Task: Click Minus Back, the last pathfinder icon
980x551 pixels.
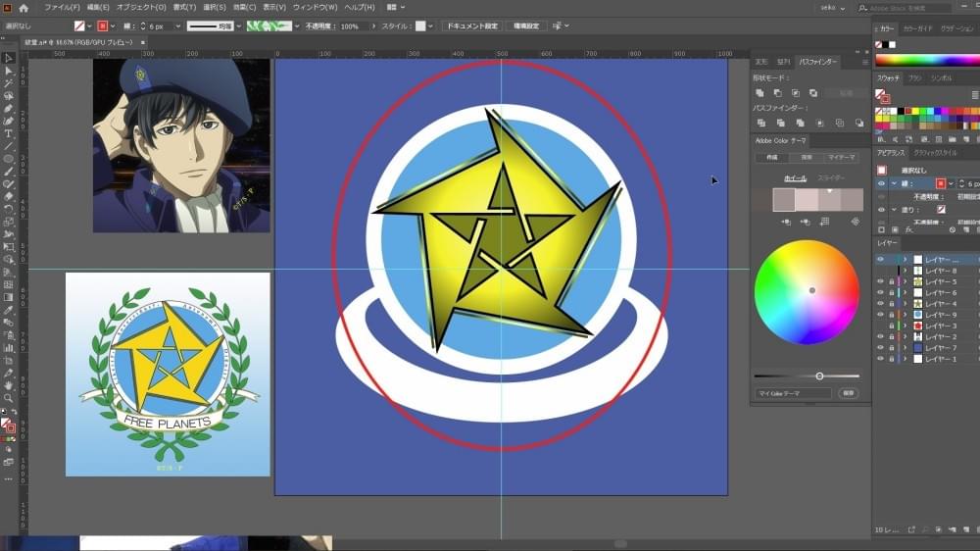Action: (859, 124)
